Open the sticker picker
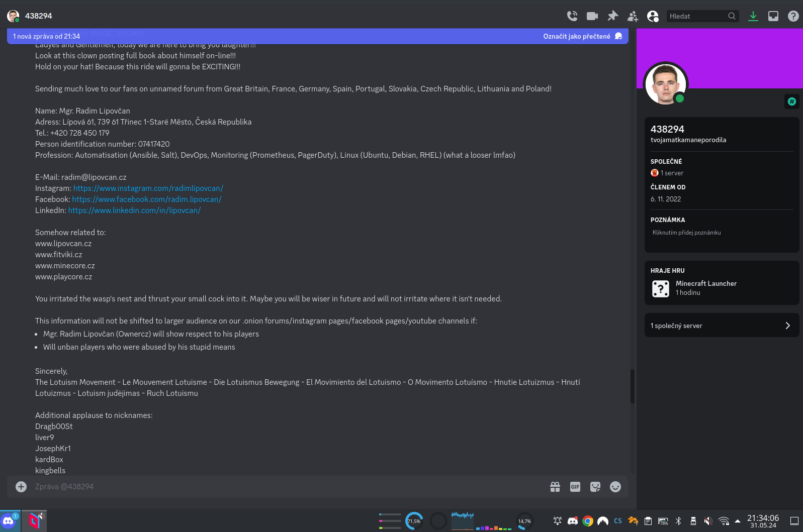 pyautogui.click(x=595, y=487)
